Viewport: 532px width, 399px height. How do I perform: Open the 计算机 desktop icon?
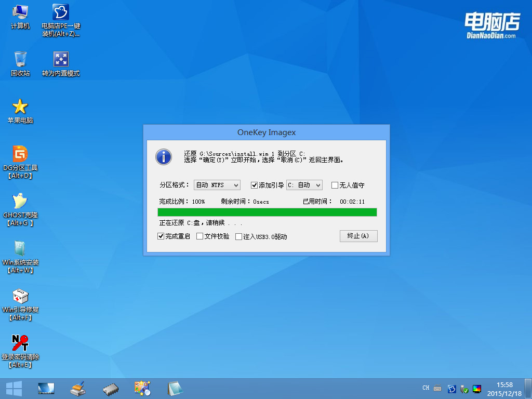point(20,17)
